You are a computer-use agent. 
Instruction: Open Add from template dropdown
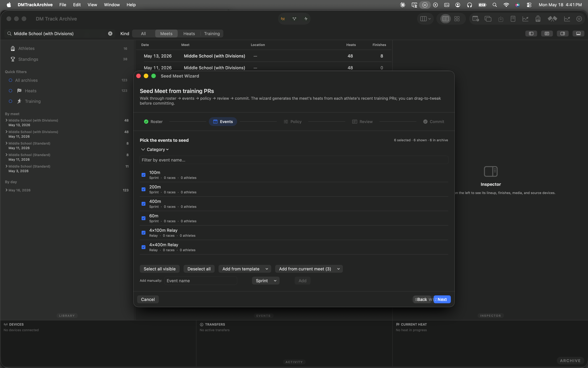pos(245,269)
